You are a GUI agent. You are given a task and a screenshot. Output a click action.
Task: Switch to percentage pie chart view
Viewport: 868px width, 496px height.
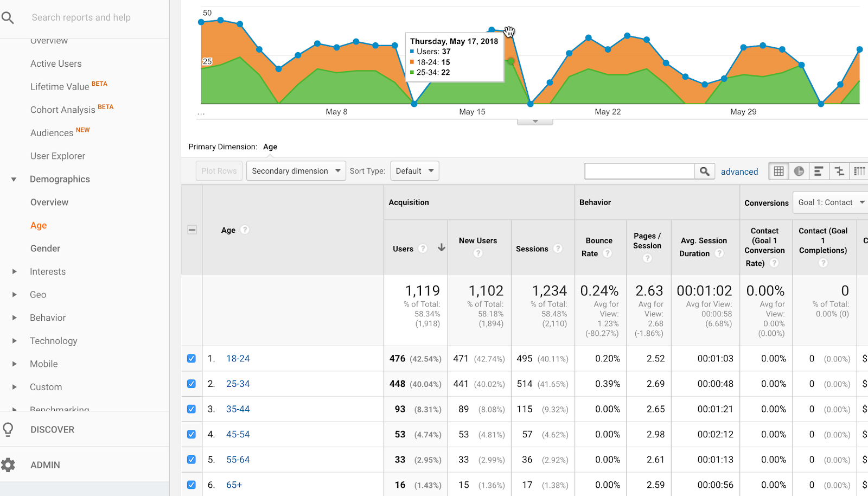click(799, 171)
